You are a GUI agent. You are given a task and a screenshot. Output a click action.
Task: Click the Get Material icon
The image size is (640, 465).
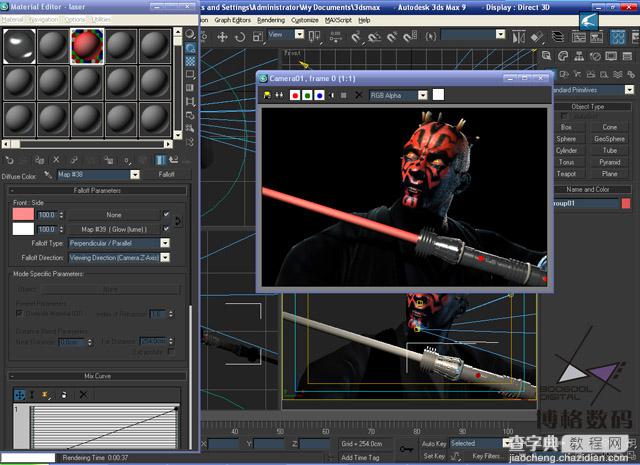pos(9,160)
